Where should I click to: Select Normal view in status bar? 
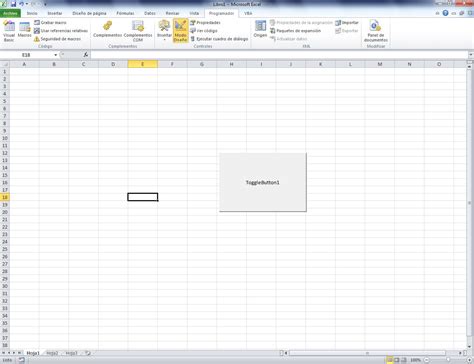(389, 360)
